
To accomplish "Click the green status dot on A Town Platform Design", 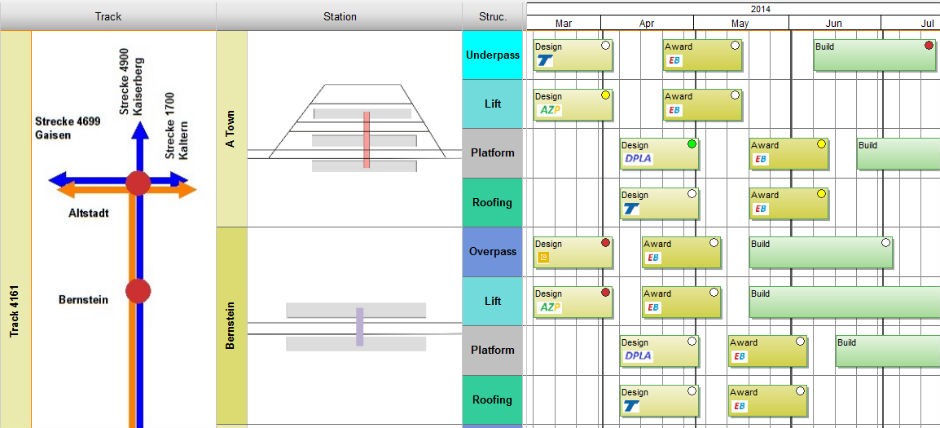I will [692, 144].
